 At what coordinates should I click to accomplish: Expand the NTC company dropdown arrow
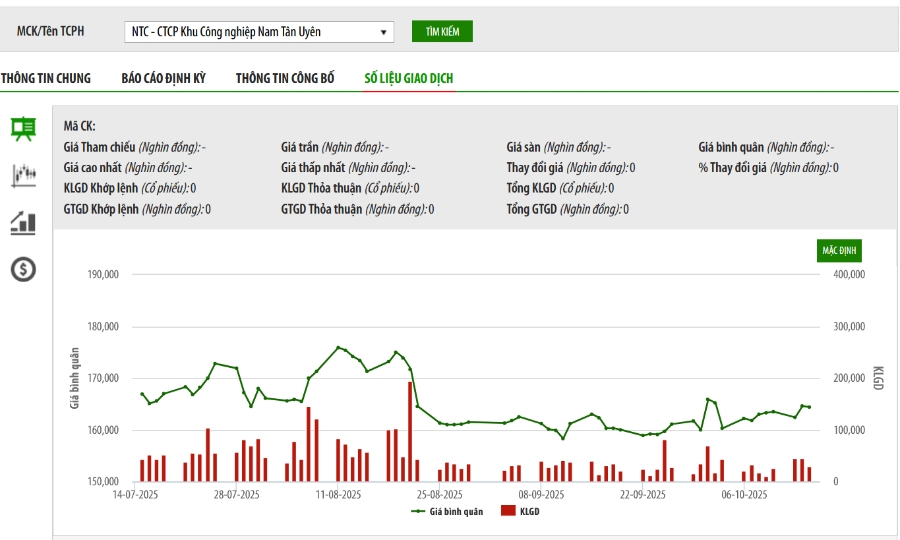pyautogui.click(x=384, y=32)
